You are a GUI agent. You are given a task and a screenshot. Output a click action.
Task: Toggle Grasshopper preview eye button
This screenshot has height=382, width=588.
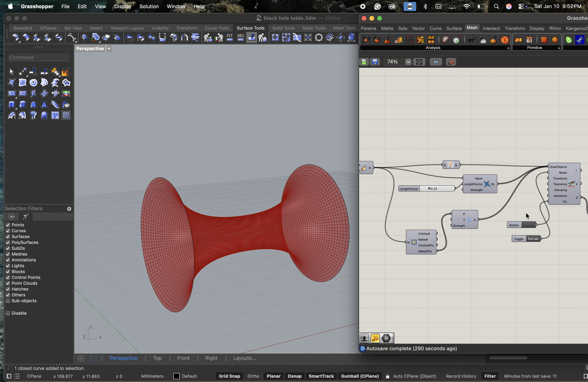click(x=436, y=62)
